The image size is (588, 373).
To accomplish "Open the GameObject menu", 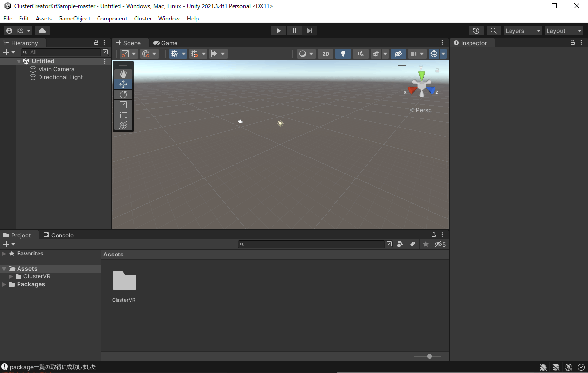I will (x=74, y=19).
